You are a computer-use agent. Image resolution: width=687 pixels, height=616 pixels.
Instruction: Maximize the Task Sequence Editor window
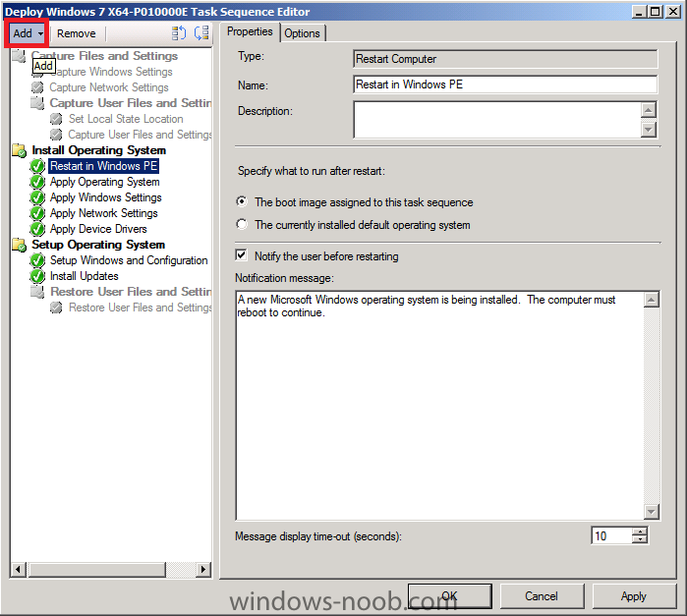(656, 12)
